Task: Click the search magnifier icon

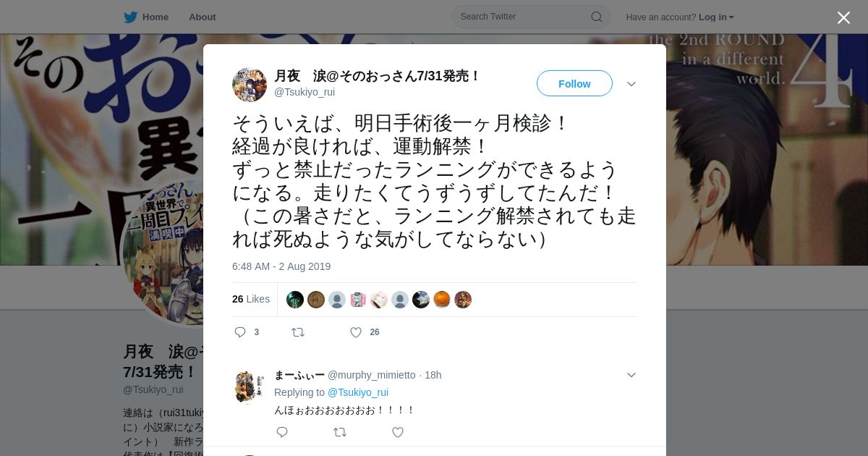Action: 597,17
